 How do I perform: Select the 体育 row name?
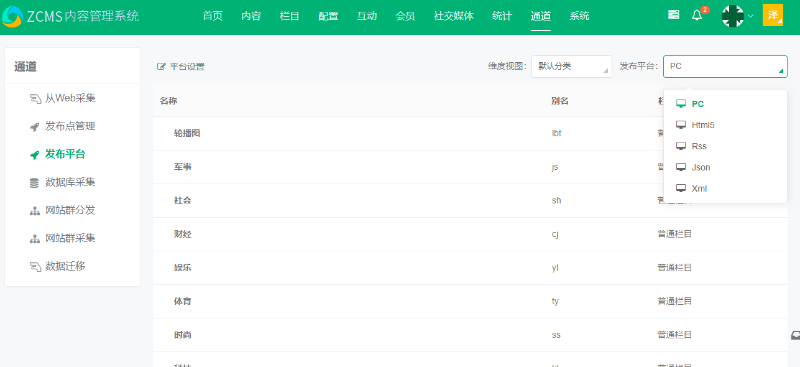click(x=183, y=302)
